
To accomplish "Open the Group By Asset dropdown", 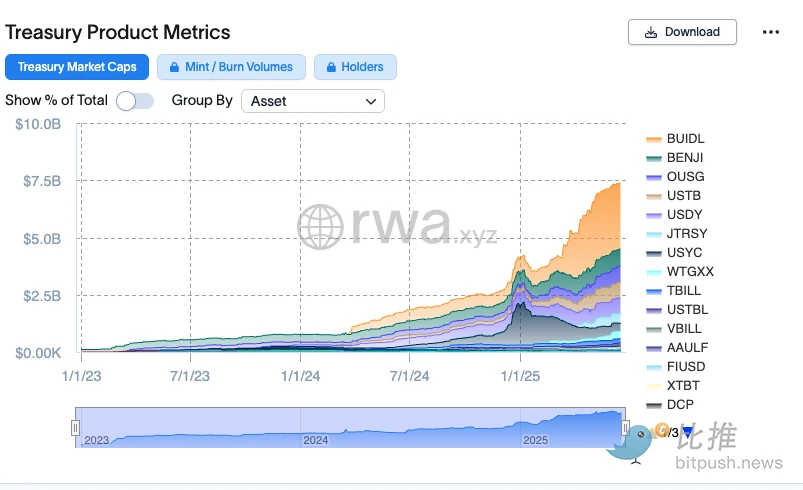I will tap(313, 101).
